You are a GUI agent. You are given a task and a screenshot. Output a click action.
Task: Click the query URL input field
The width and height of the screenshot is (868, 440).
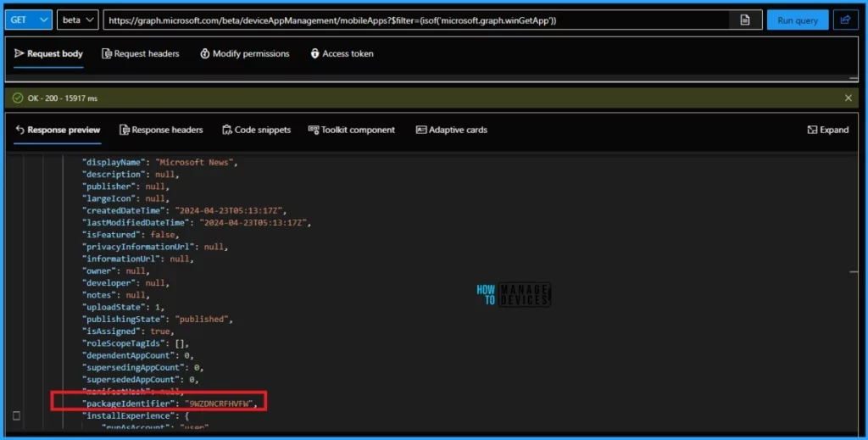[x=416, y=20]
